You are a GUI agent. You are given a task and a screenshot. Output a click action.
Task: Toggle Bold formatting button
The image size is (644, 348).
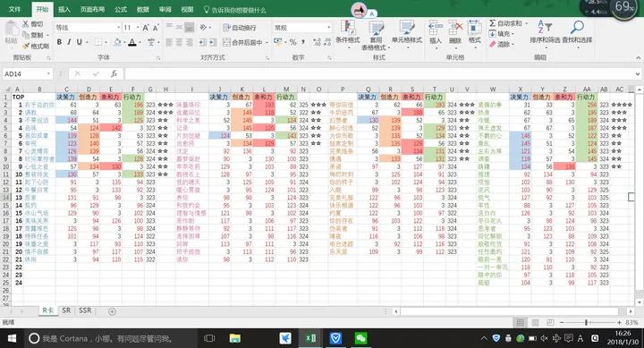tap(59, 42)
